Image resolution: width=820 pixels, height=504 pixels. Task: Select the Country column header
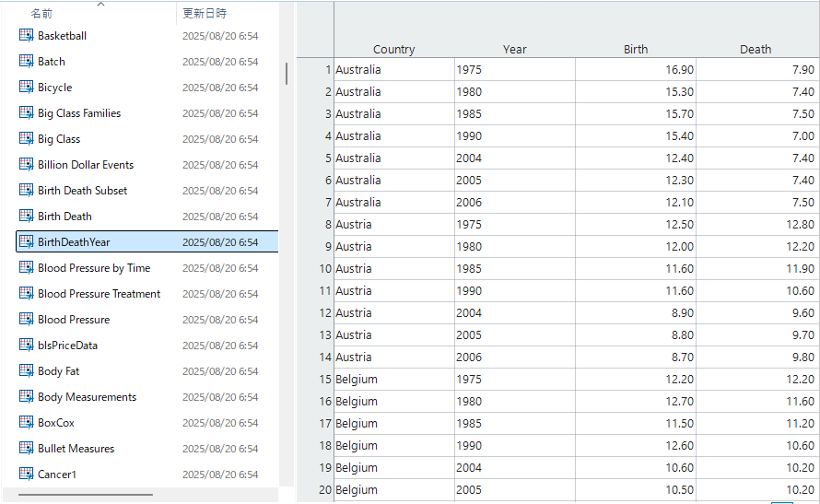pos(393,49)
